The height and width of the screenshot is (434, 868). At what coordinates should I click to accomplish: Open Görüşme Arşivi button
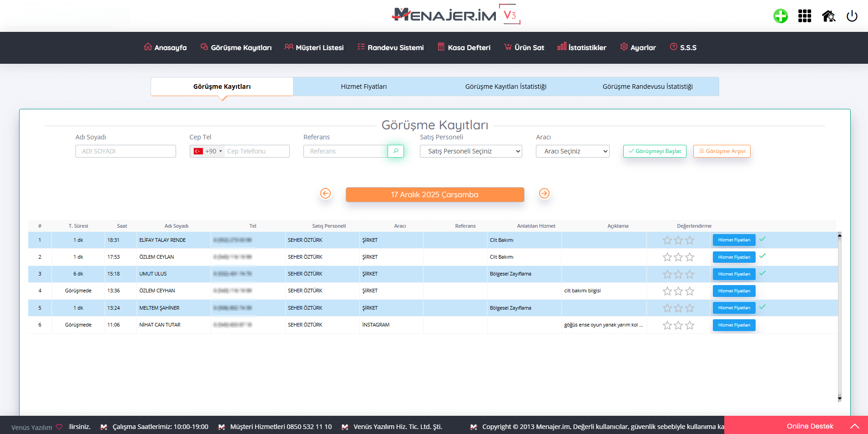[722, 151]
